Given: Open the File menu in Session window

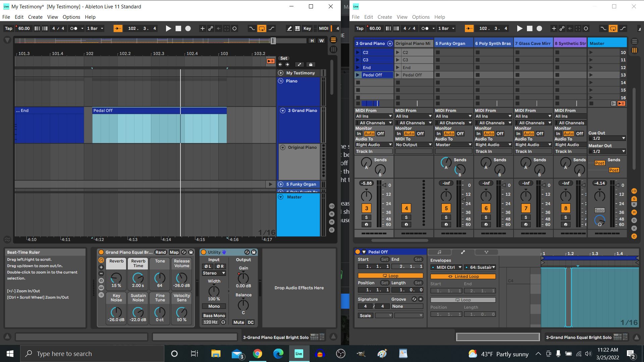Looking at the screenshot, I should tap(356, 17).
